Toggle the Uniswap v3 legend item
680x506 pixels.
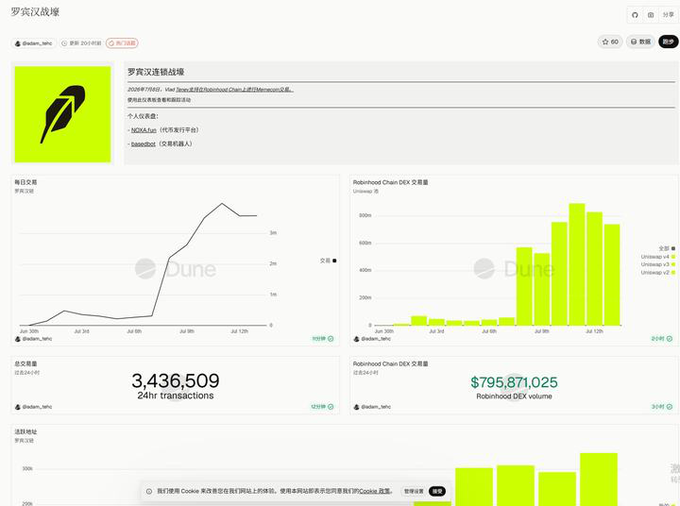[658, 264]
